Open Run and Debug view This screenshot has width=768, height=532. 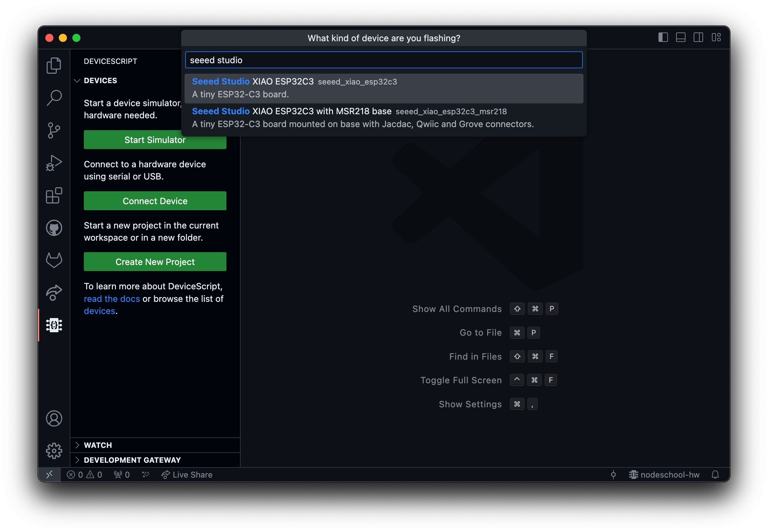point(54,163)
